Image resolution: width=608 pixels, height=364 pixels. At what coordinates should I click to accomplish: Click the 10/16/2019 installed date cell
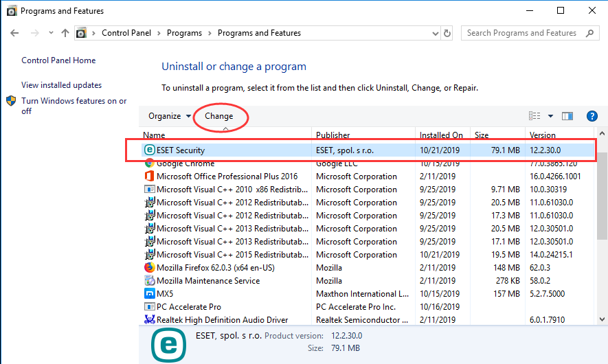tap(439, 307)
